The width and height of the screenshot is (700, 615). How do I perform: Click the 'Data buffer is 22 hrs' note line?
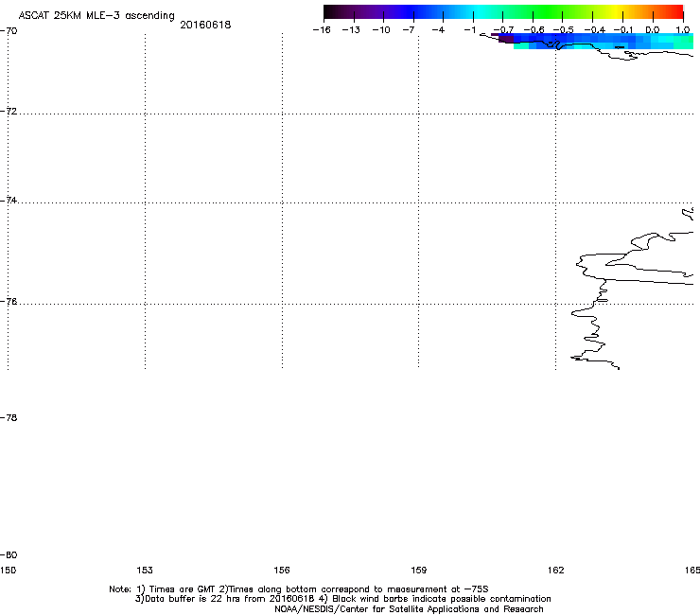(342, 599)
